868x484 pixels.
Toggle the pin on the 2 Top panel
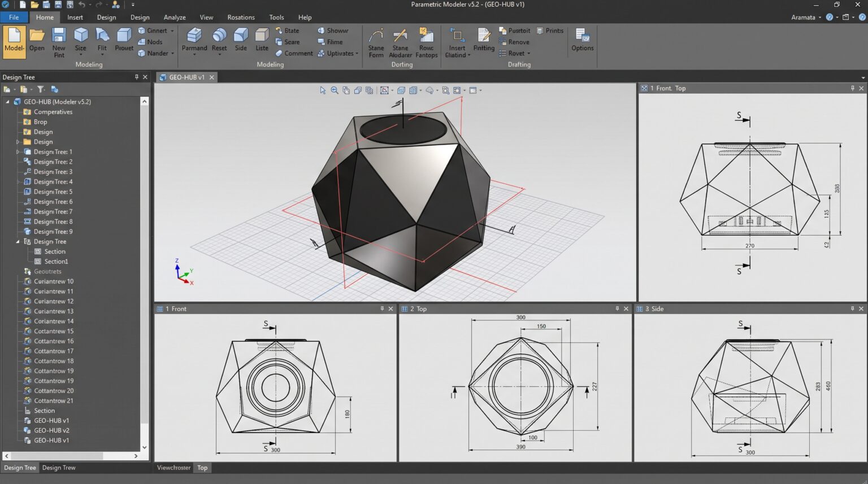tap(617, 308)
